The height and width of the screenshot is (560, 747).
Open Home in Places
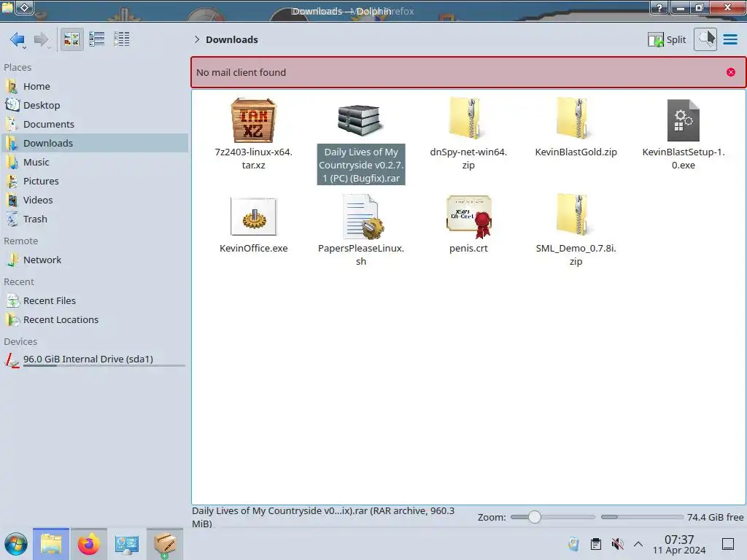tap(94, 86)
